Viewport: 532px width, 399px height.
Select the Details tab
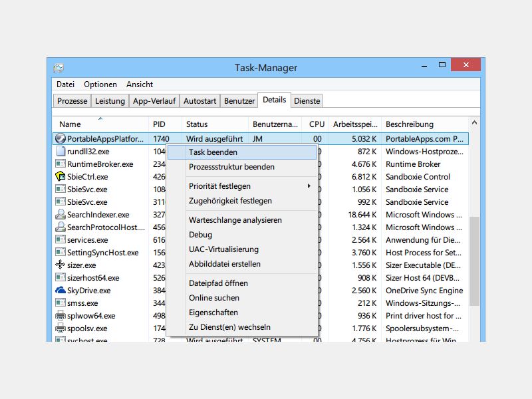point(274,100)
